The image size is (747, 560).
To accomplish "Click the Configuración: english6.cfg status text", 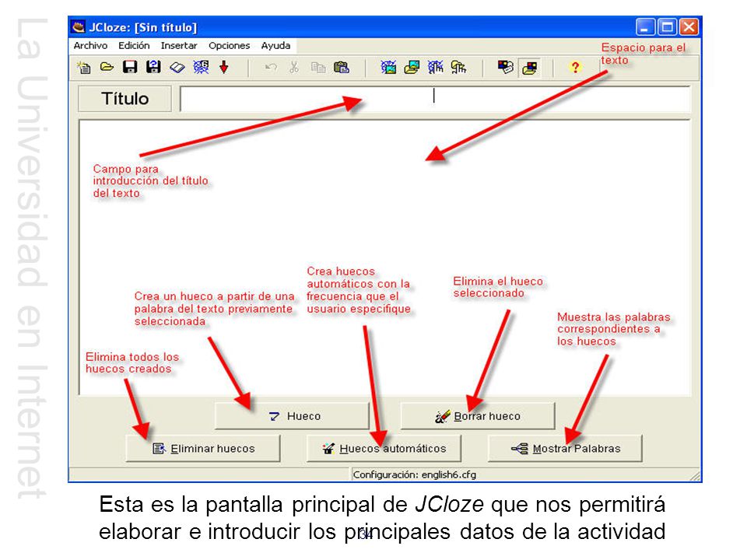I will pos(414,474).
